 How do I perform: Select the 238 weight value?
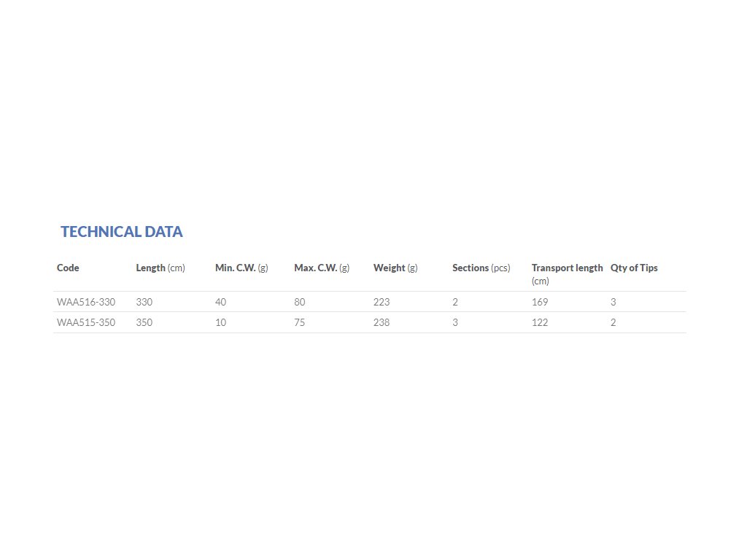(x=382, y=322)
